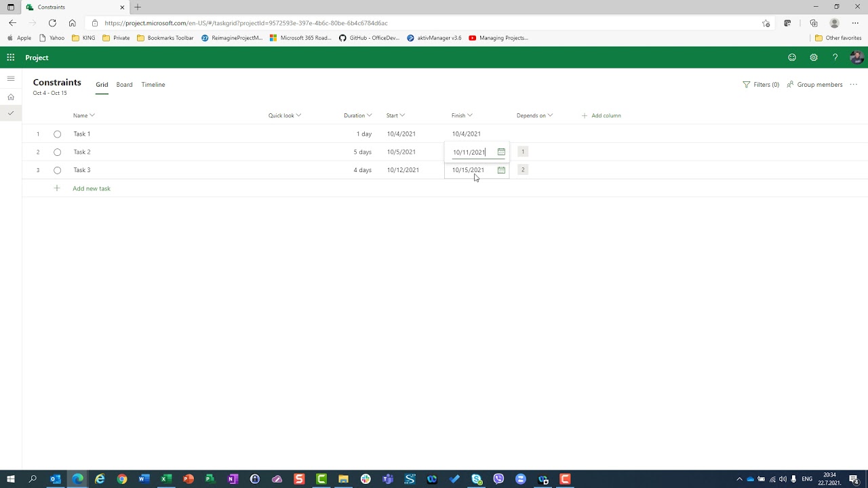The width and height of the screenshot is (868, 488).
Task: Open the help question mark icon
Action: click(835, 58)
